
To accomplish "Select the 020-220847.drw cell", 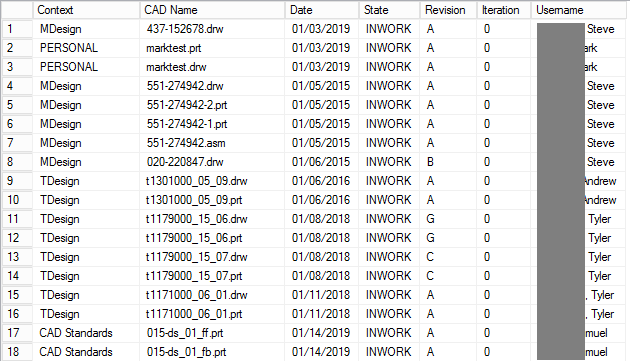I will pos(212,162).
